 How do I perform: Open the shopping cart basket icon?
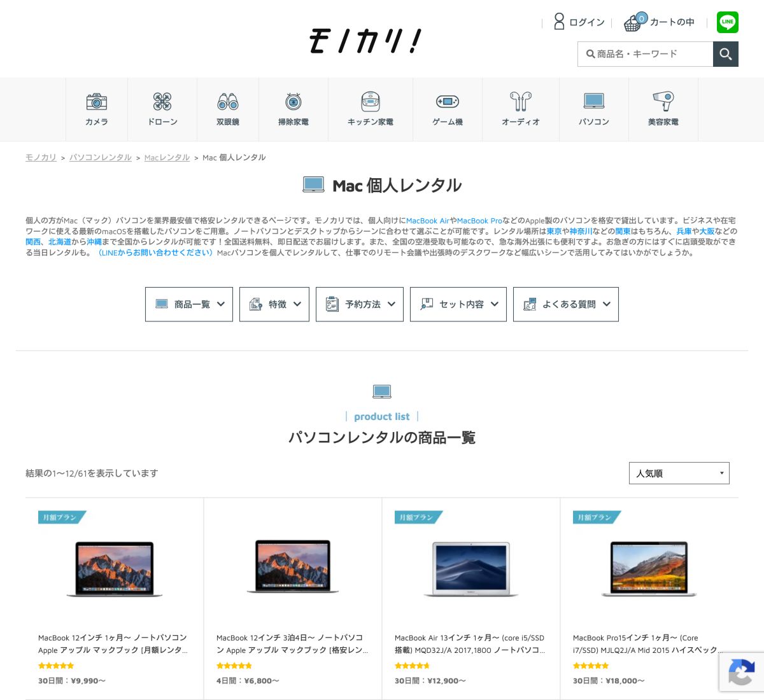pyautogui.click(x=634, y=22)
